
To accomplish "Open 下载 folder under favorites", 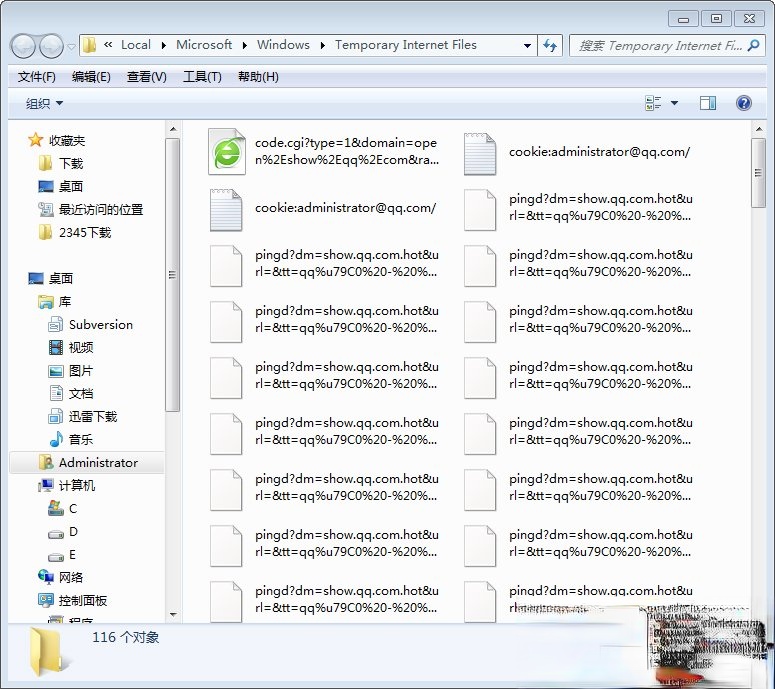I will pos(61,163).
